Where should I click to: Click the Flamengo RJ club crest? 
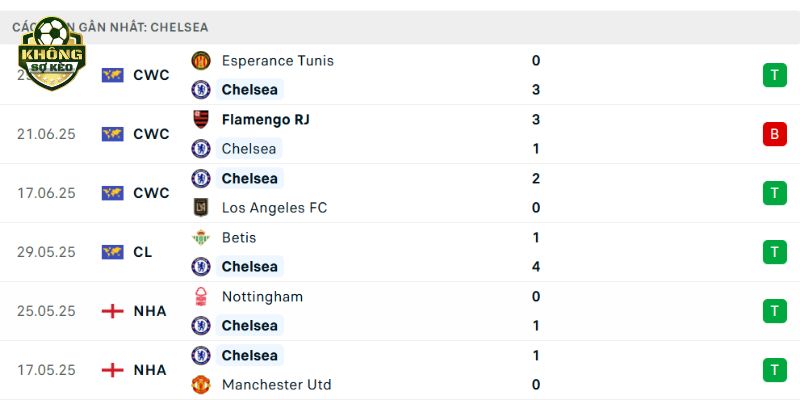pos(201,119)
